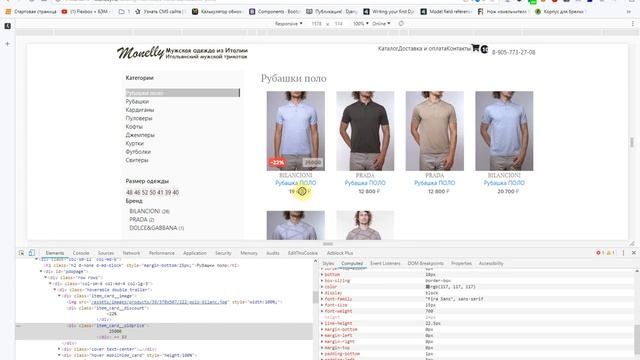Click the red error count indicator
Screen dimensions: 640x360
pos(600,253)
